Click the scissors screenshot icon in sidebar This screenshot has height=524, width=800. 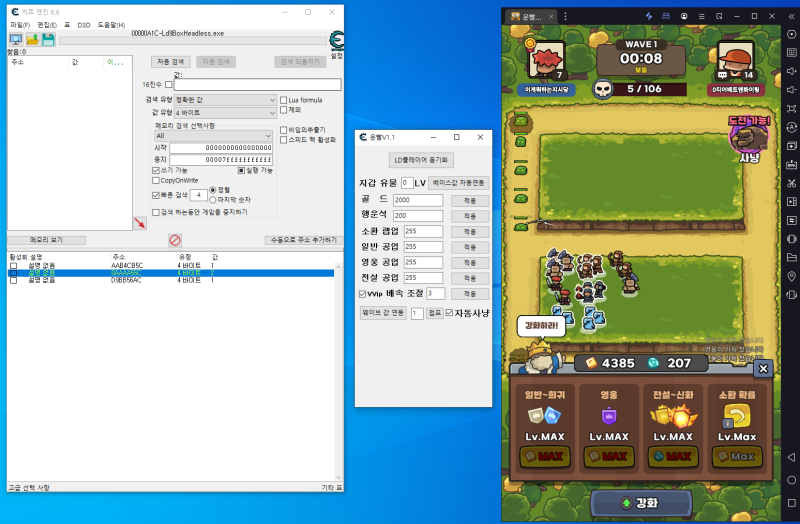coord(791,183)
